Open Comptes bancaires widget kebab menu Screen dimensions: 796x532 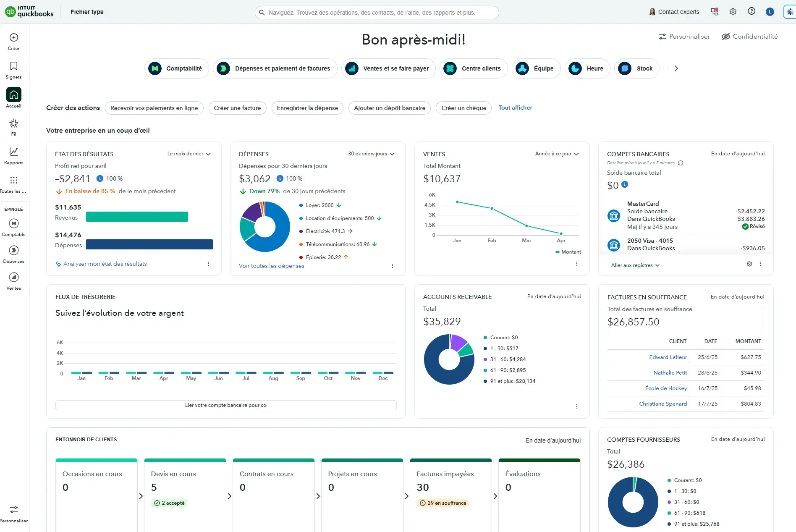[761, 264]
